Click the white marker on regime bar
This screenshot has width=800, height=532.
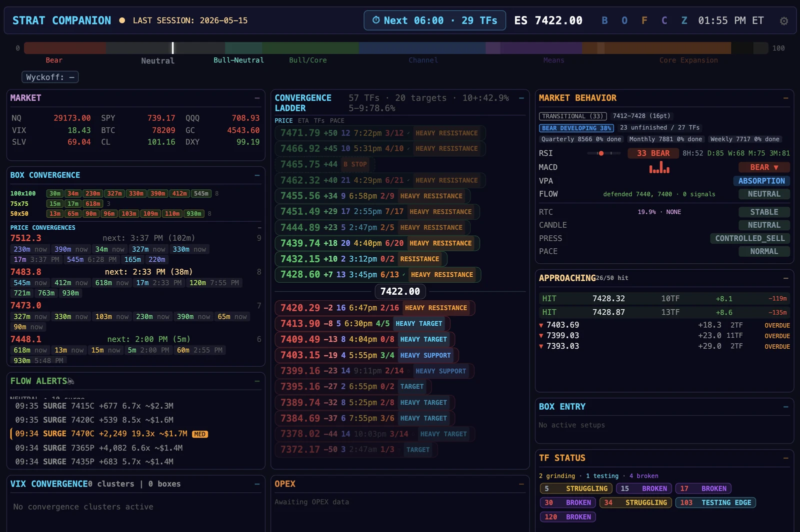click(173, 48)
